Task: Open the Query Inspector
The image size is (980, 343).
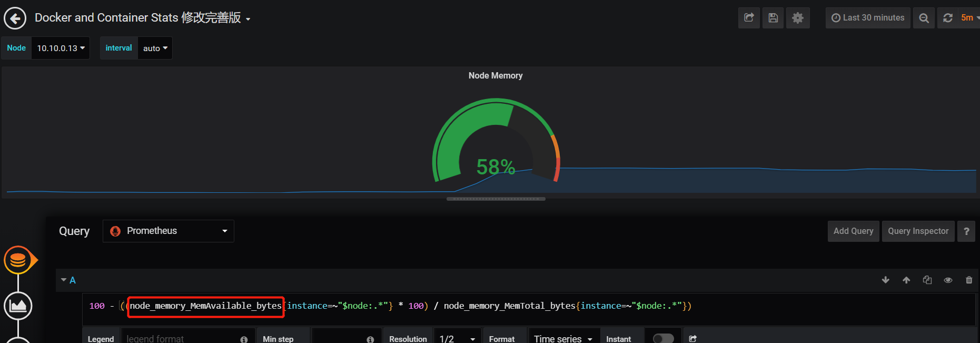Action: click(x=918, y=231)
